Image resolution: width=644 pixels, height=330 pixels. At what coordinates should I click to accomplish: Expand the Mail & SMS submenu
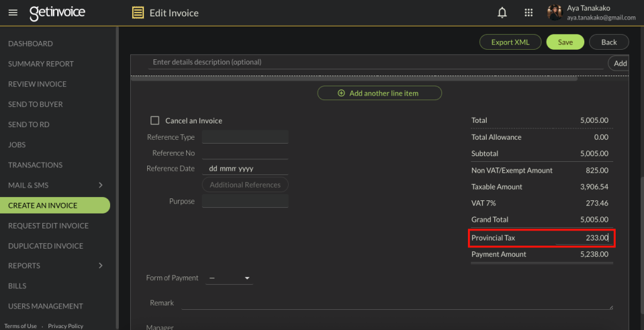[x=101, y=185]
